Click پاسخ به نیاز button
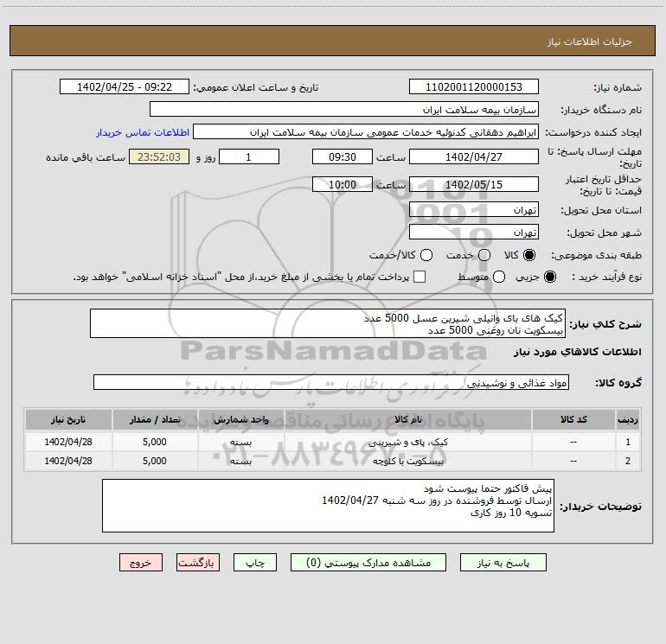 pyautogui.click(x=503, y=563)
